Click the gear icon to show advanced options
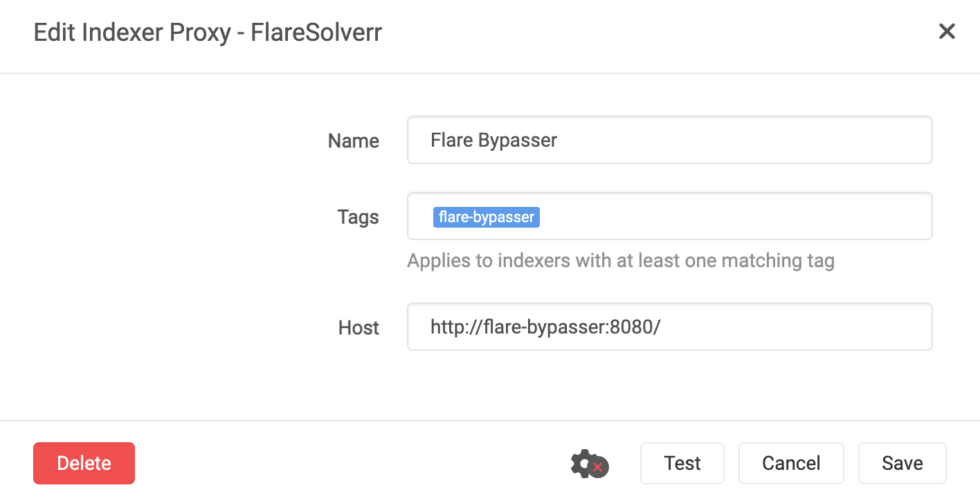The image size is (980, 501). (x=589, y=464)
